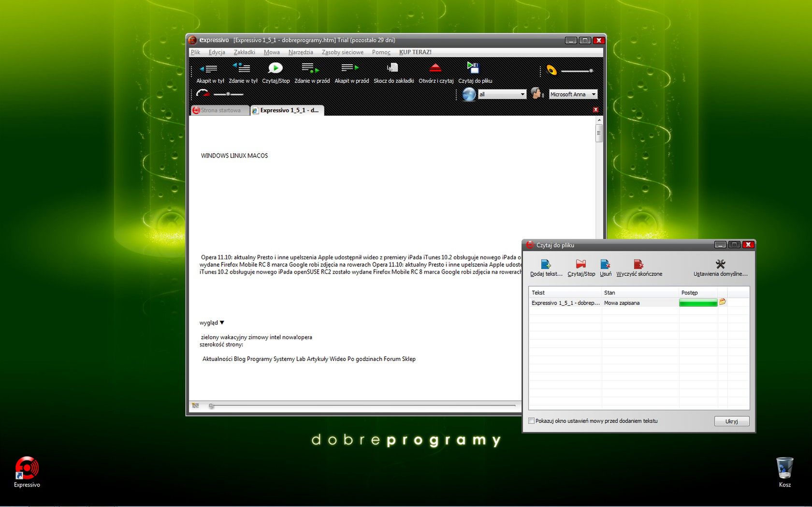This screenshot has width=812, height=507.
Task: Open output folder icon beside the progress bar
Action: (x=723, y=302)
